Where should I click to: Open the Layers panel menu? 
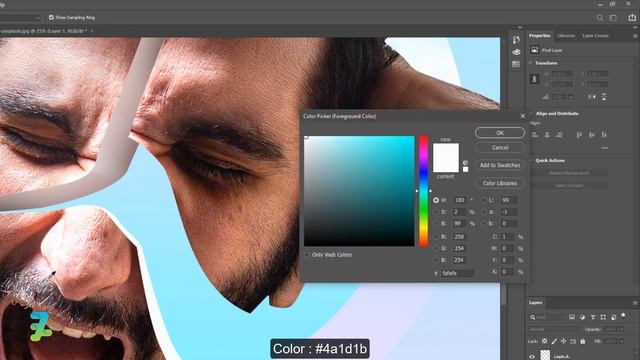(635, 303)
